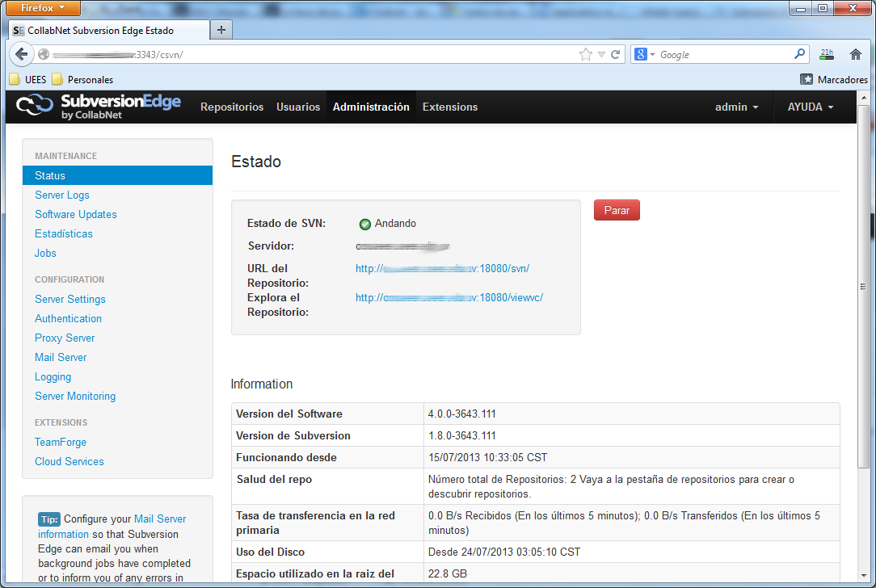Open Mail Server in the Configuration sidebar

click(x=61, y=357)
